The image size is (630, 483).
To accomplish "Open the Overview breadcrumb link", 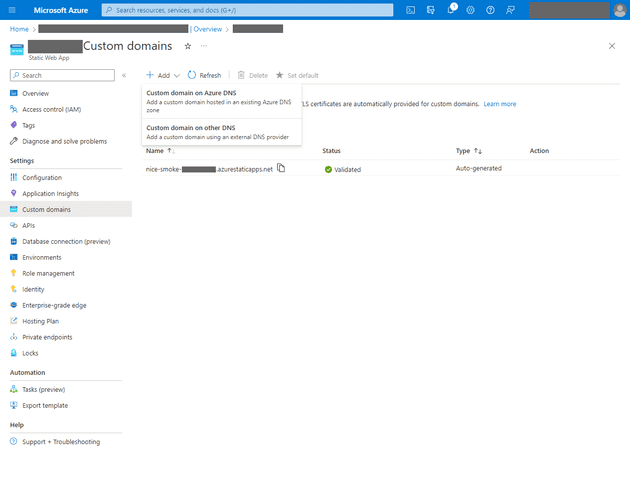I will click(x=208, y=29).
